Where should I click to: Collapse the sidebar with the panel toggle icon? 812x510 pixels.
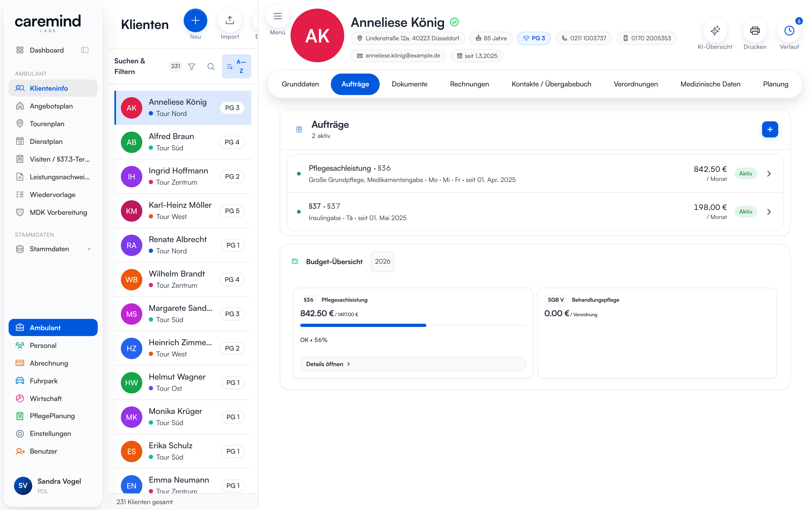85,50
